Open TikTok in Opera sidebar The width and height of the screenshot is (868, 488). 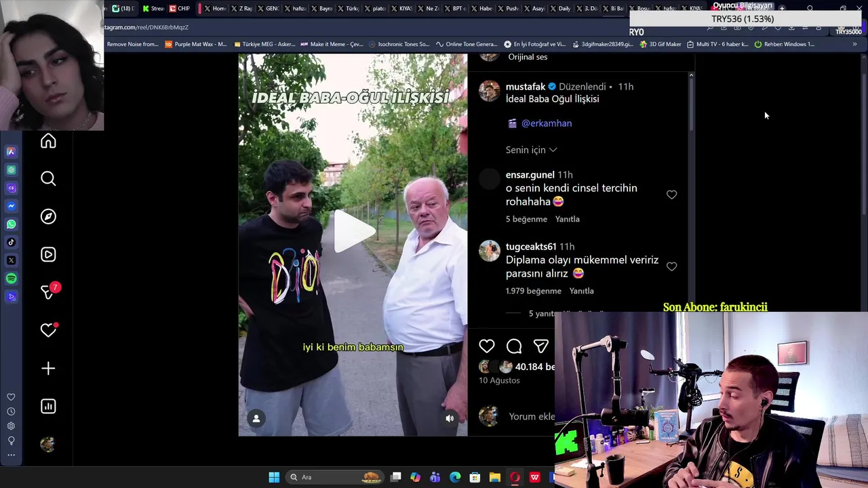11,242
